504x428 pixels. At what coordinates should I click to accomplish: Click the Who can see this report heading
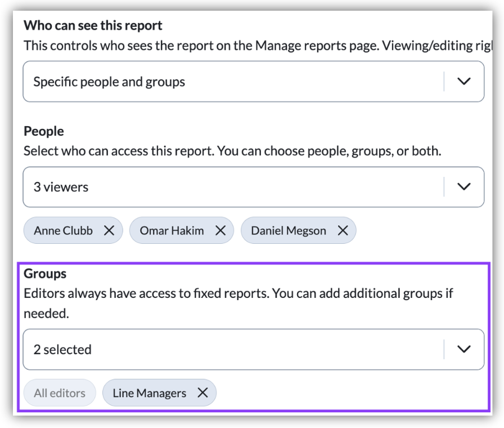coord(93,26)
